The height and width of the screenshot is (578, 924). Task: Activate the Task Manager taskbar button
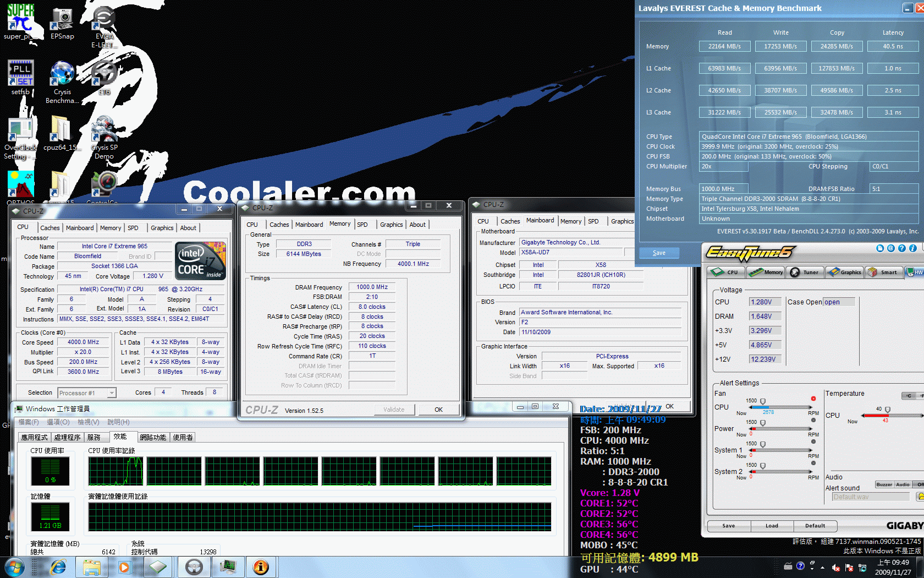pos(228,567)
